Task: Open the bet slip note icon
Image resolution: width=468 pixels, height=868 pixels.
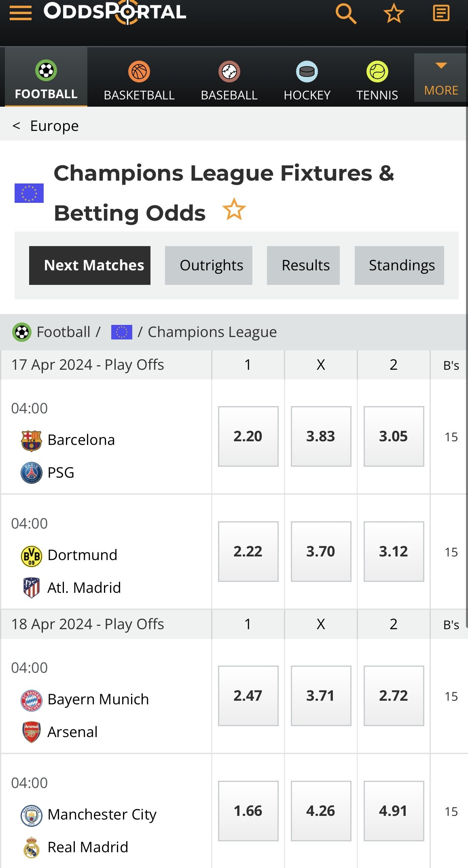Action: coord(441,13)
